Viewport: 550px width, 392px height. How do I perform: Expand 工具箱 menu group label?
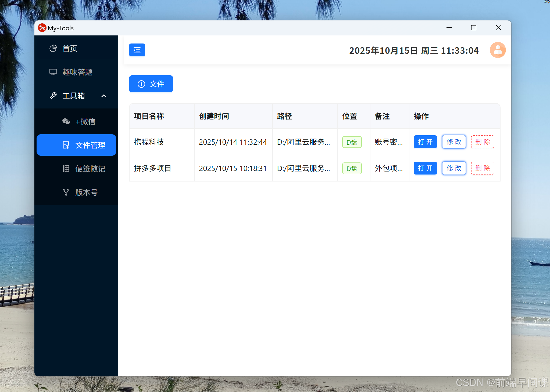tap(74, 96)
